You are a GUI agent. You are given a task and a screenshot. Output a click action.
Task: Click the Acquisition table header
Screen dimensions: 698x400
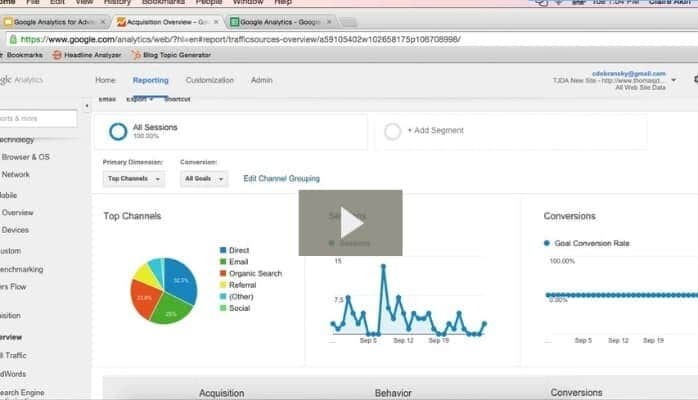222,393
